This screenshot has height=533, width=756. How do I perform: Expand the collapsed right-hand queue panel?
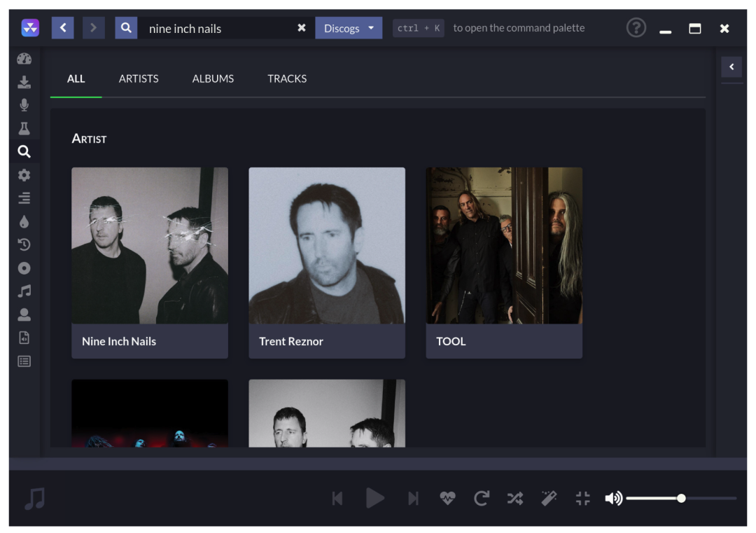[x=731, y=67]
